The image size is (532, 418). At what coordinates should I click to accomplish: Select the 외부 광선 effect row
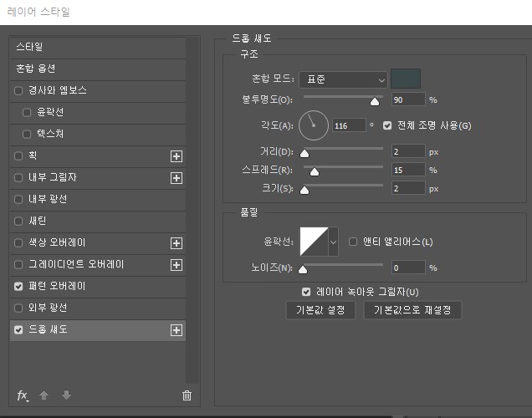click(x=98, y=308)
